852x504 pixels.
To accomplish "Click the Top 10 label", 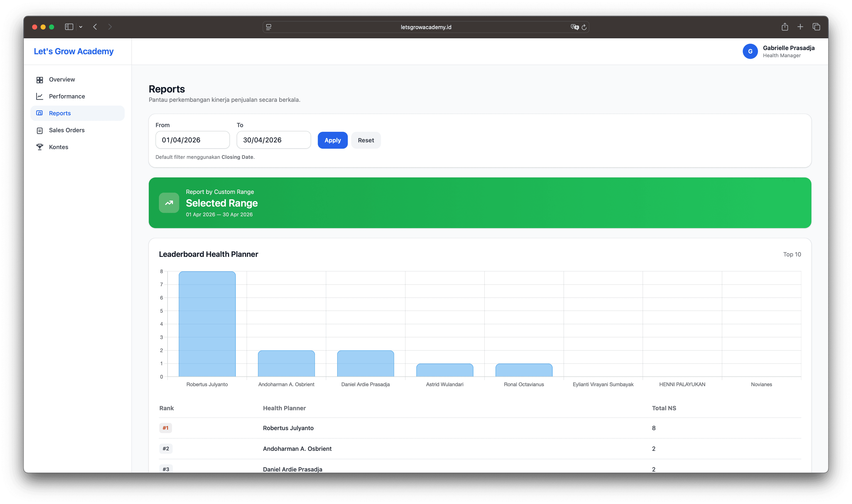I will [792, 254].
